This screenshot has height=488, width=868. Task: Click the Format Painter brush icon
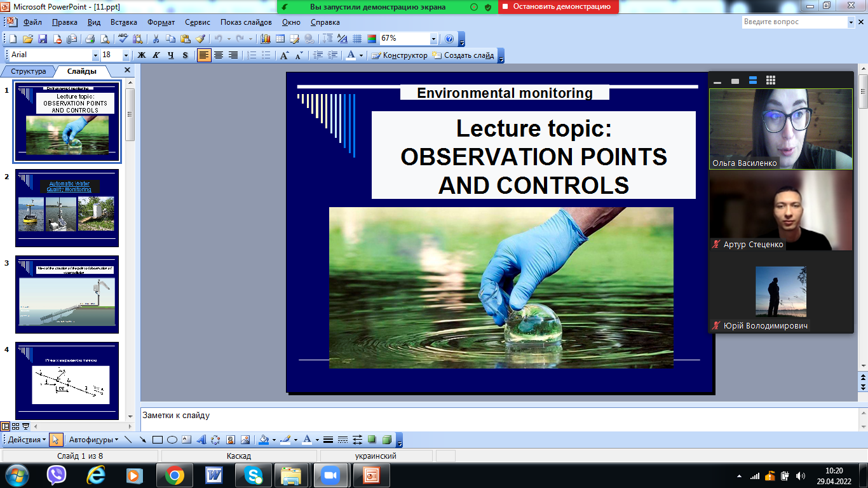click(200, 39)
